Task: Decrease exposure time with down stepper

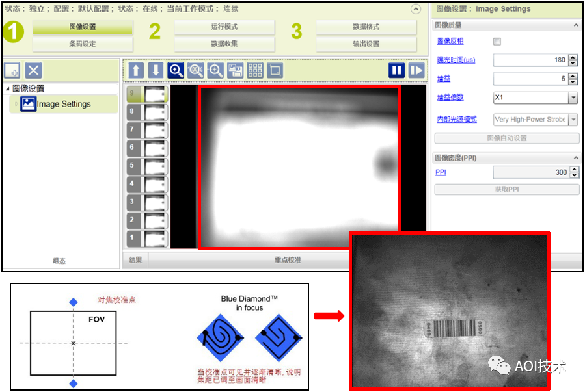Action: tap(573, 63)
